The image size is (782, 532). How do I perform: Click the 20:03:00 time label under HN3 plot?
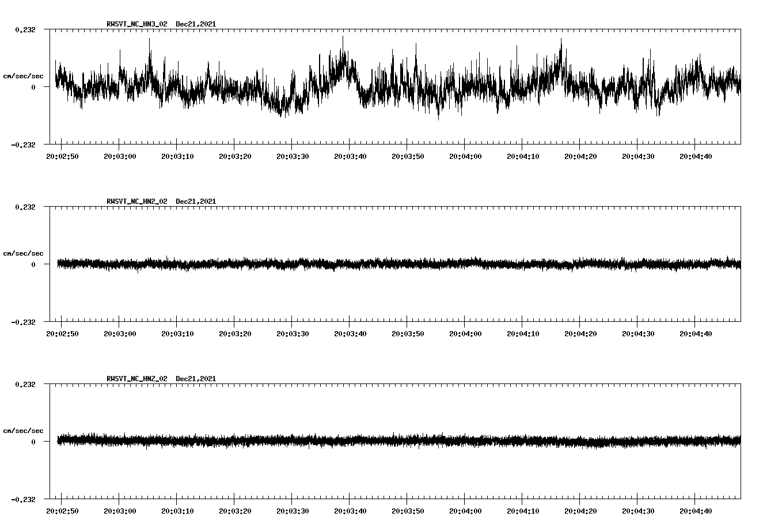click(120, 156)
